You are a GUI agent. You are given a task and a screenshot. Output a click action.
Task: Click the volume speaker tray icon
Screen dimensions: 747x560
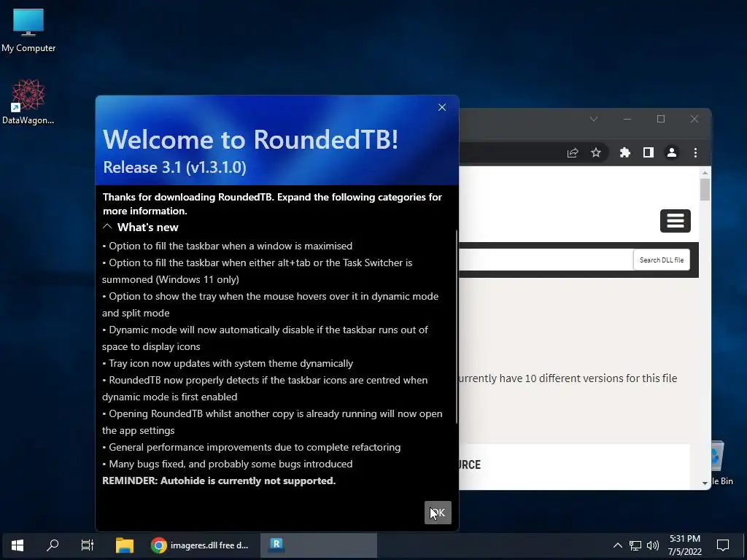653,545
